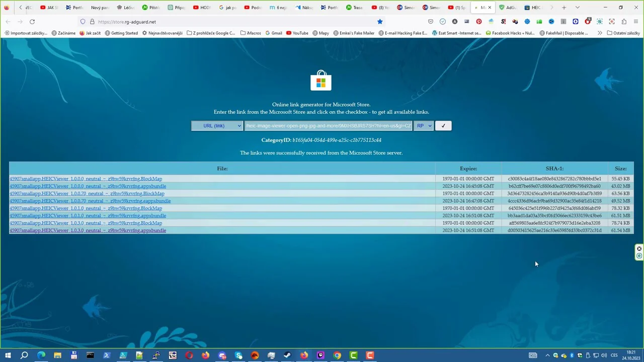The image size is (644, 362).
Task: Open Windows search from taskbar
Action: [24, 355]
